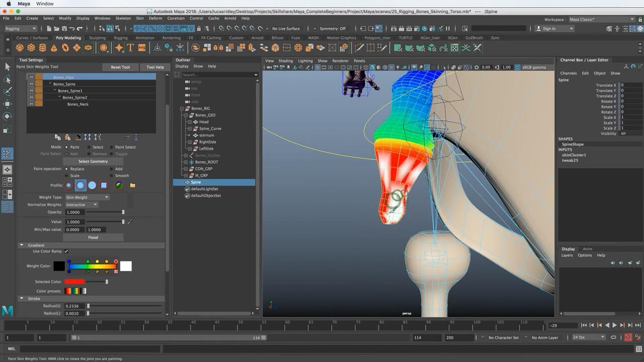The height and width of the screenshot is (362, 644).
Task: Set Mode to Paint Select radio button
Action: 111,147
